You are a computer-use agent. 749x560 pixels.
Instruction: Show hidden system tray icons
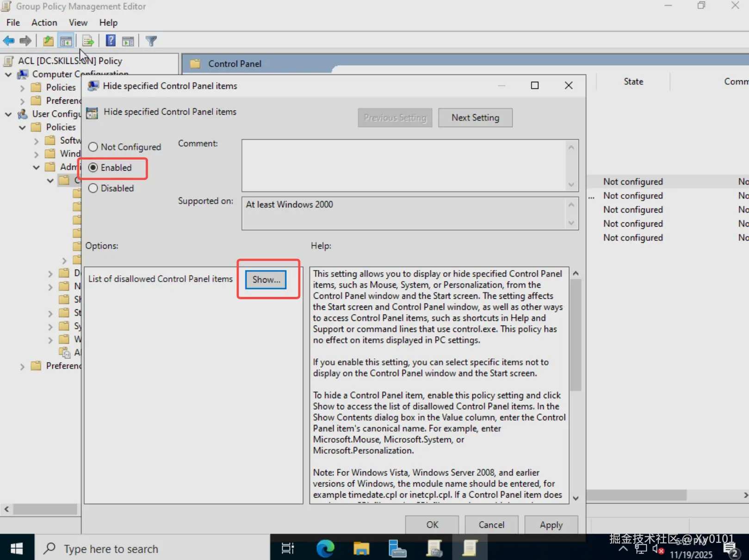[623, 549]
